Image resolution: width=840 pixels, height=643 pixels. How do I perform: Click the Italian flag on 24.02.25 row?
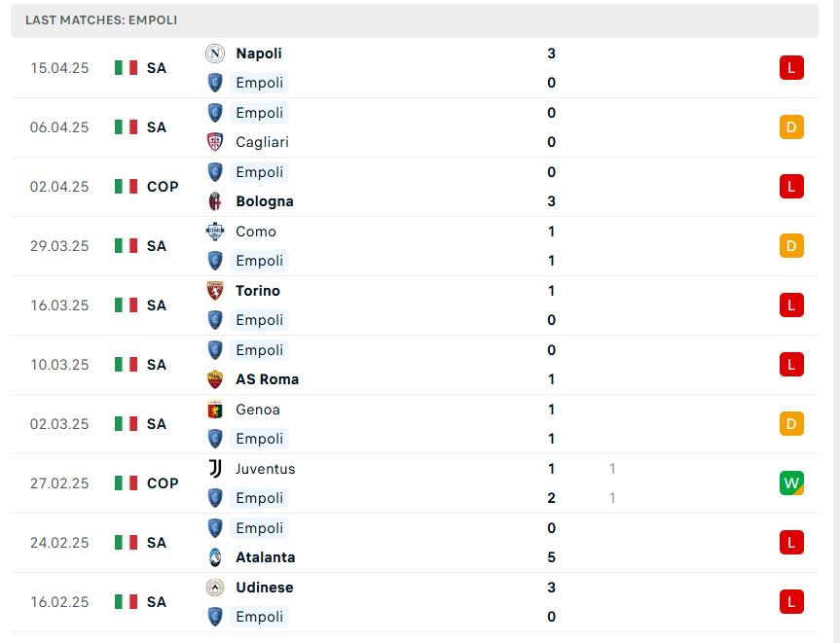coord(126,543)
